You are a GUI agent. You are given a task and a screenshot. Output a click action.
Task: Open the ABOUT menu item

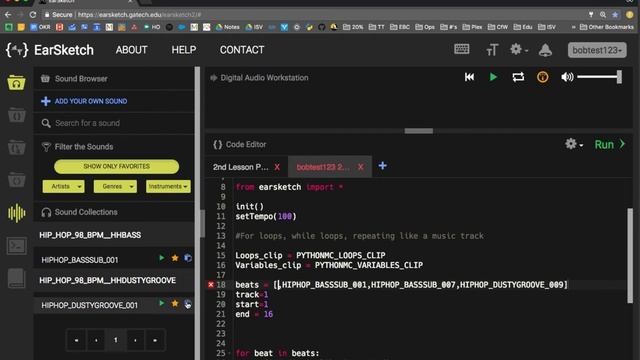pyautogui.click(x=131, y=50)
